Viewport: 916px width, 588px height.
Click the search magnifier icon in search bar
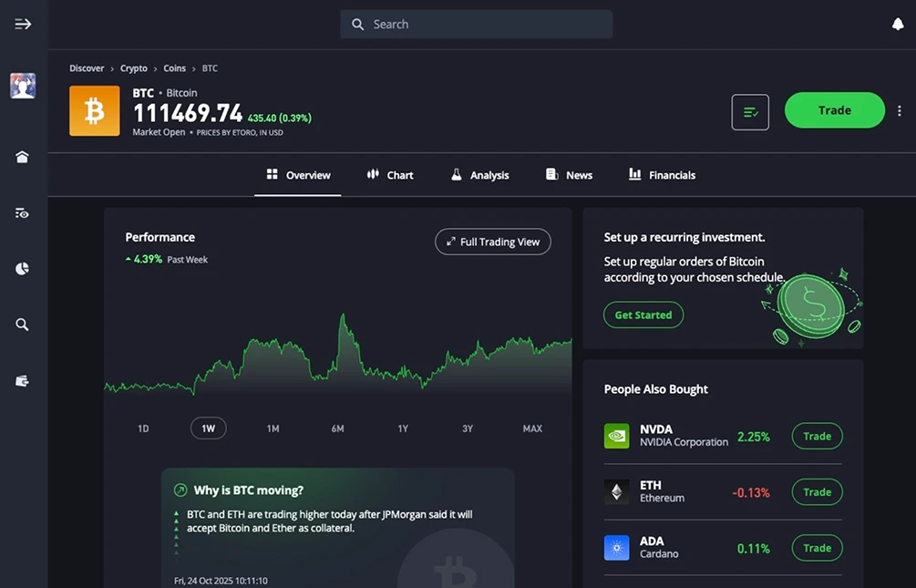point(357,24)
